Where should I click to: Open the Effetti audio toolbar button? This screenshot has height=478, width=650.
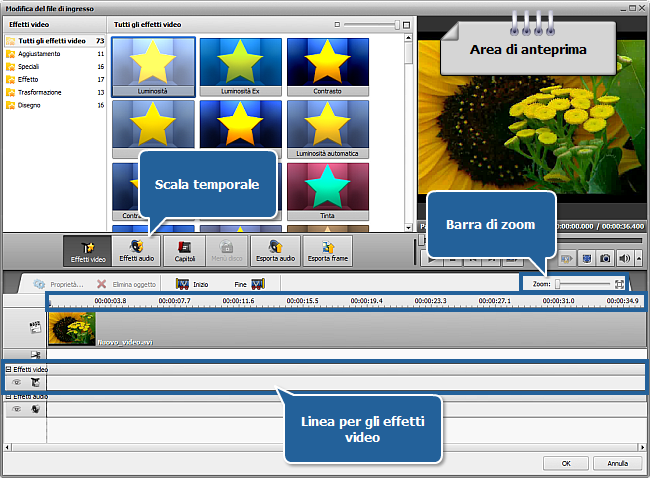pyautogui.click(x=136, y=251)
